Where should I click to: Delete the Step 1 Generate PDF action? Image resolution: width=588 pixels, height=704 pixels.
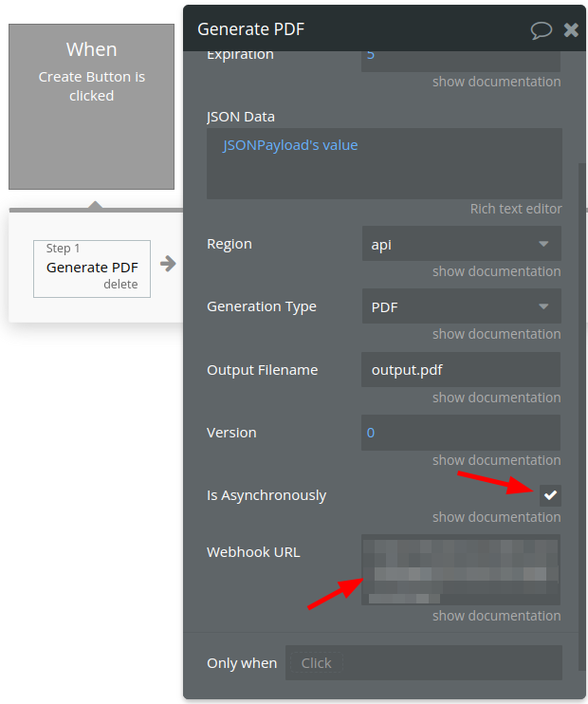120,285
